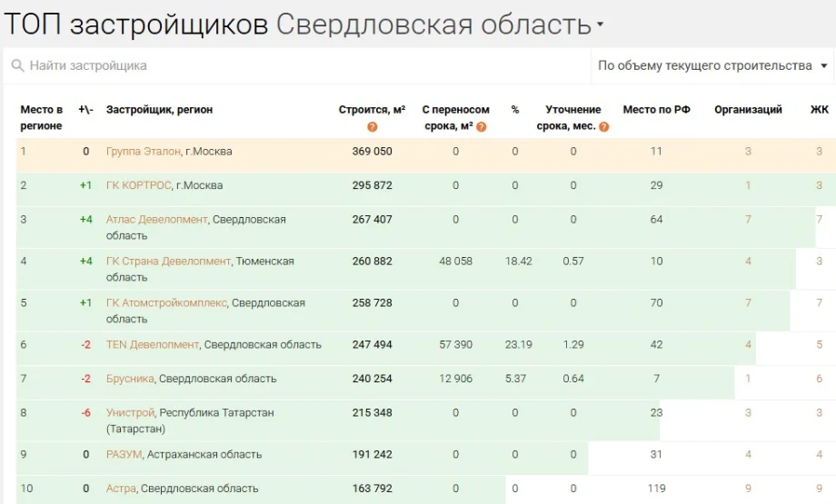Click 0.57 months delay value
This screenshot has width=836, height=504.
[573, 261]
